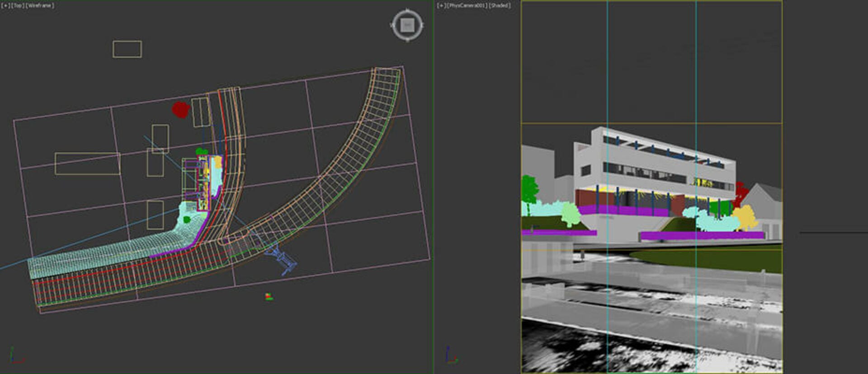This screenshot has width=868, height=374.
Task: Select the yellow tree in camera viewport
Action: point(745,217)
